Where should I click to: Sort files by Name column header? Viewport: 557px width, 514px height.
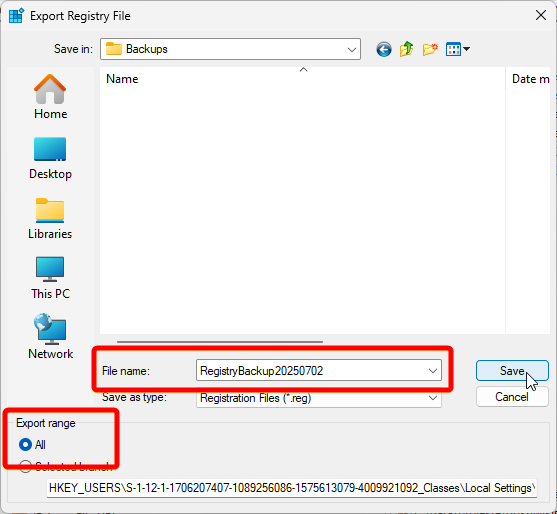coord(302,79)
